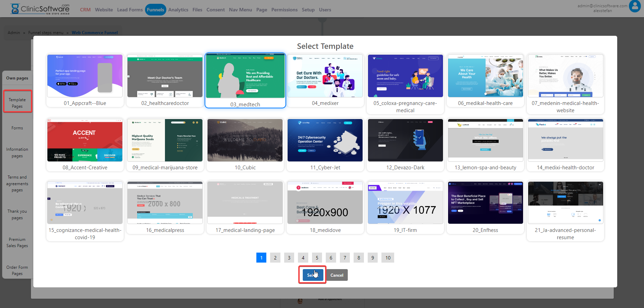Screen dimensions: 644x308
Task: Select the 01_Appcraft--Blue template thumbnail
Action: (85, 76)
